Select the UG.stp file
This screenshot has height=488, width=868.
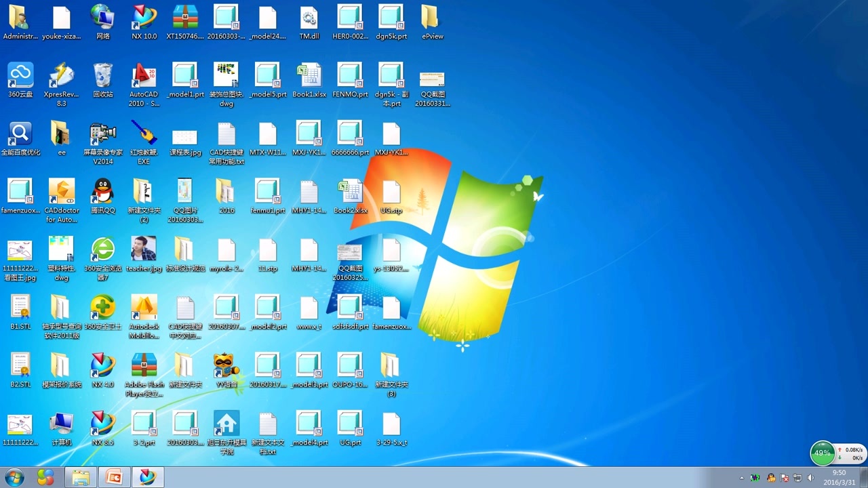pyautogui.click(x=391, y=197)
